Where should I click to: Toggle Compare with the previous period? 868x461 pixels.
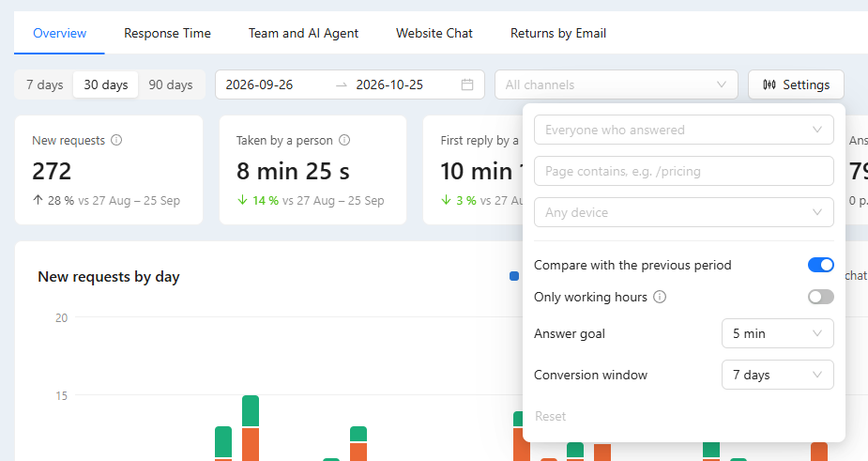pyautogui.click(x=820, y=265)
